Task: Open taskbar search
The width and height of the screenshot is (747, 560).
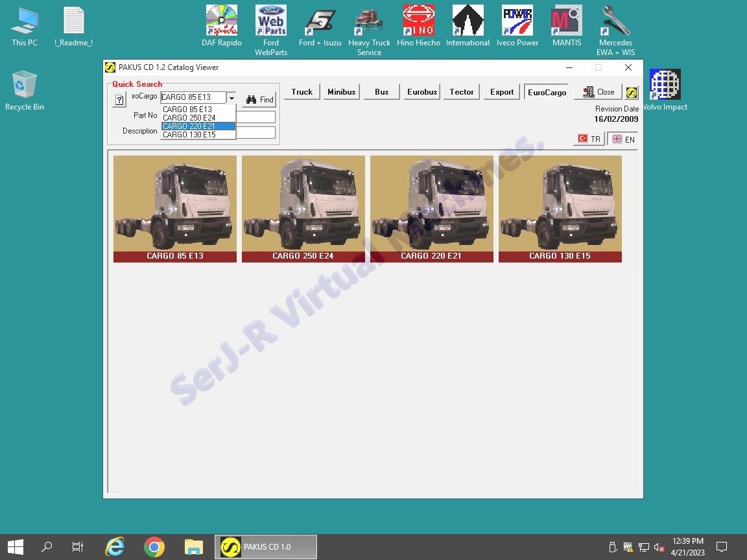Action: click(x=47, y=546)
